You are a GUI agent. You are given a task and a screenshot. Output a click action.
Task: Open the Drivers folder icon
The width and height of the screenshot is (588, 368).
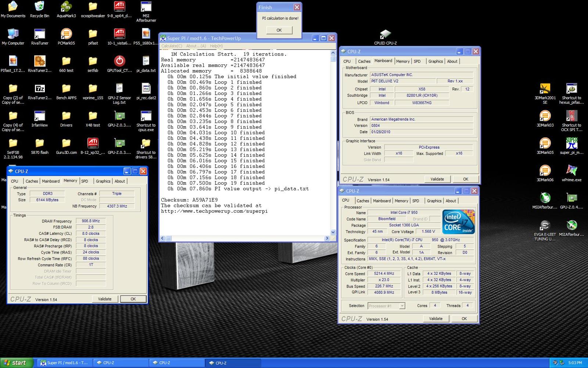tap(66, 118)
